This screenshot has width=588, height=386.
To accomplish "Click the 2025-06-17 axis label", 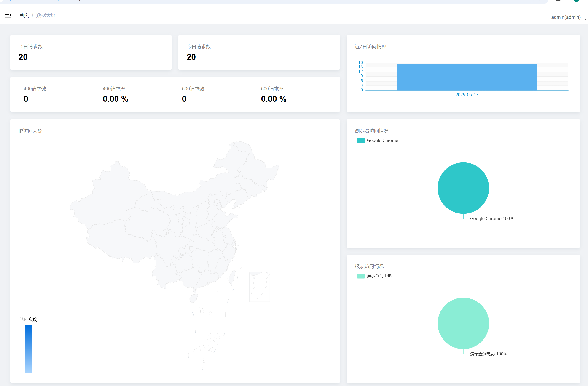I will tap(467, 95).
